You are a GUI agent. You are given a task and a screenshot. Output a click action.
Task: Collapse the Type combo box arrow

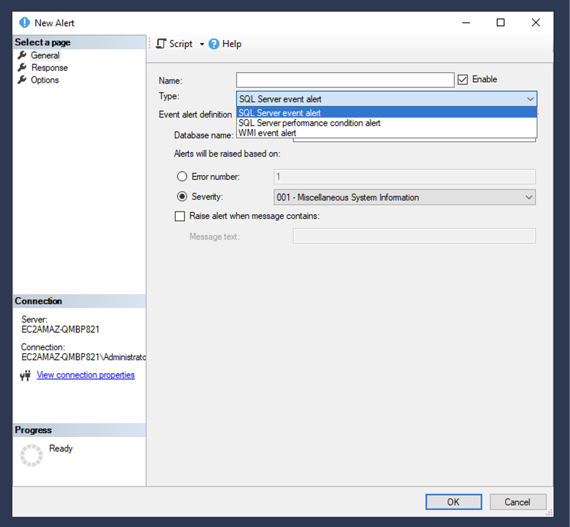point(530,99)
